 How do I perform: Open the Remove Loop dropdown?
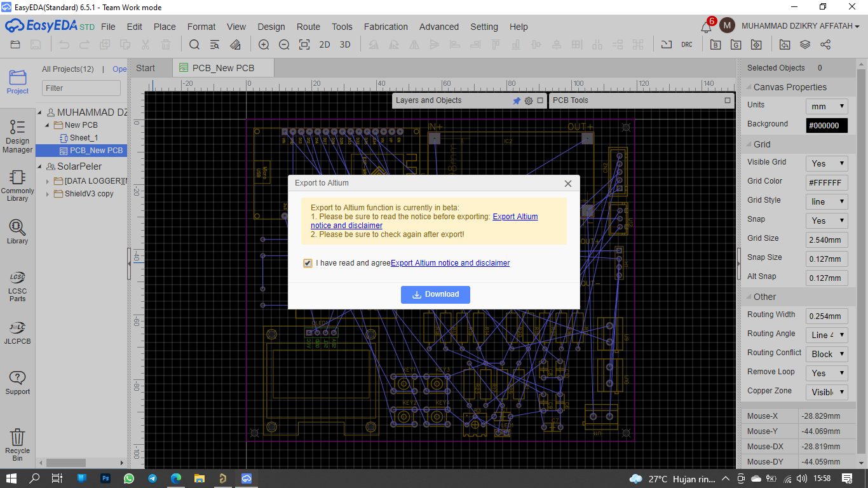tap(827, 373)
